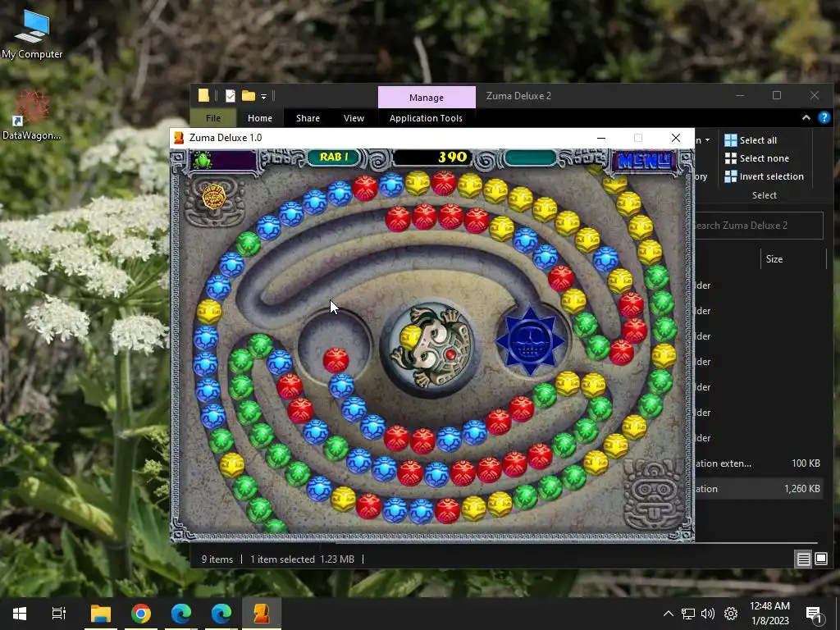Minimize the Zuma Deluxe 1.0 window
Viewport: 840px width, 630px height.
(x=601, y=138)
